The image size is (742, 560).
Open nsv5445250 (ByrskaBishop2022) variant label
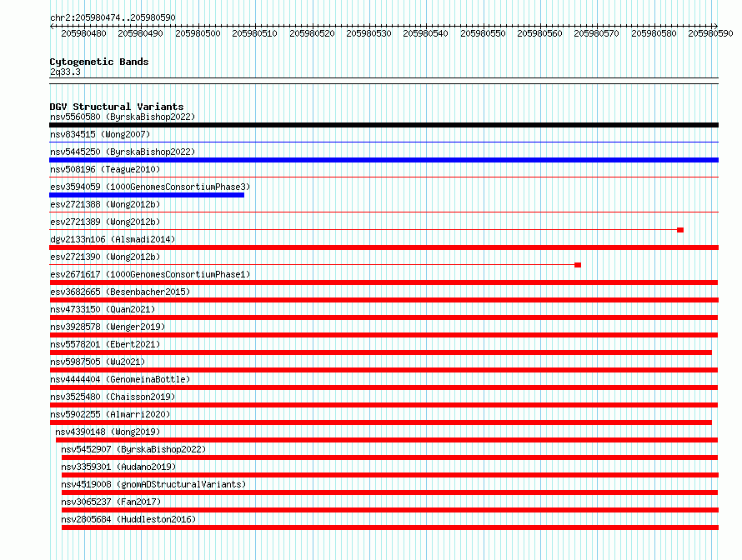click(123, 152)
